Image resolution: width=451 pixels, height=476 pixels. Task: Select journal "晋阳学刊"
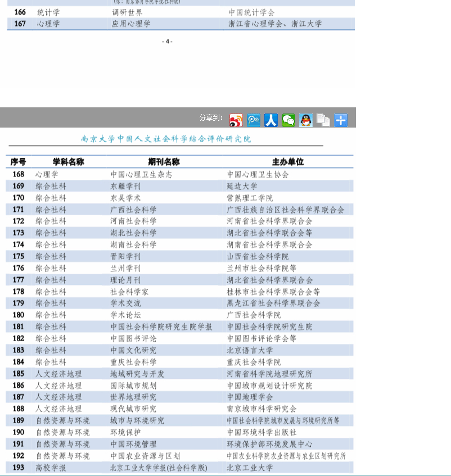pyautogui.click(x=125, y=256)
